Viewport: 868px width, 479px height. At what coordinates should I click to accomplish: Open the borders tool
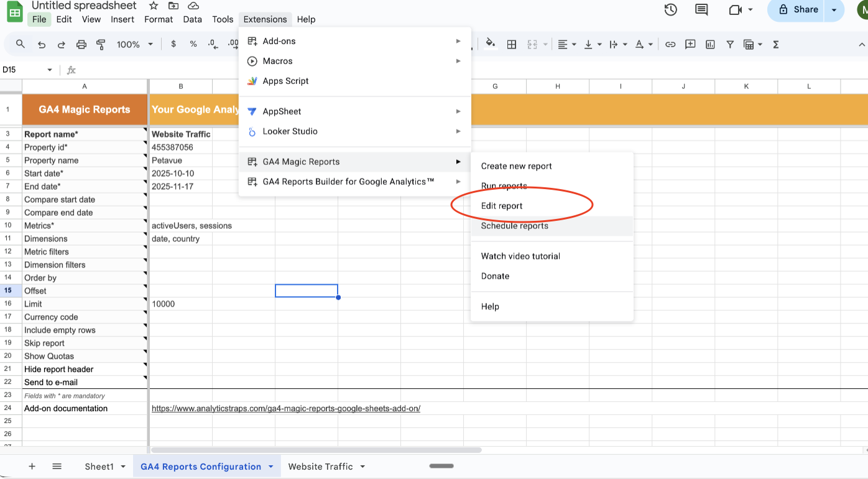pyautogui.click(x=512, y=44)
